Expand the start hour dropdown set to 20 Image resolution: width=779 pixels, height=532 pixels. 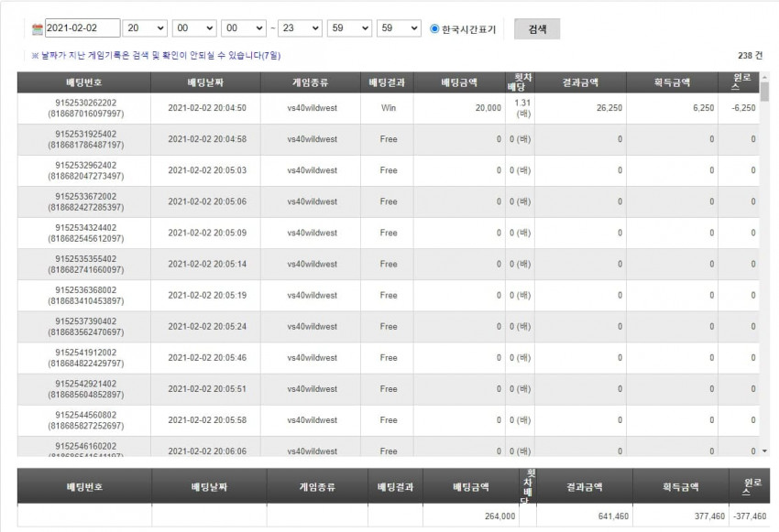(145, 28)
